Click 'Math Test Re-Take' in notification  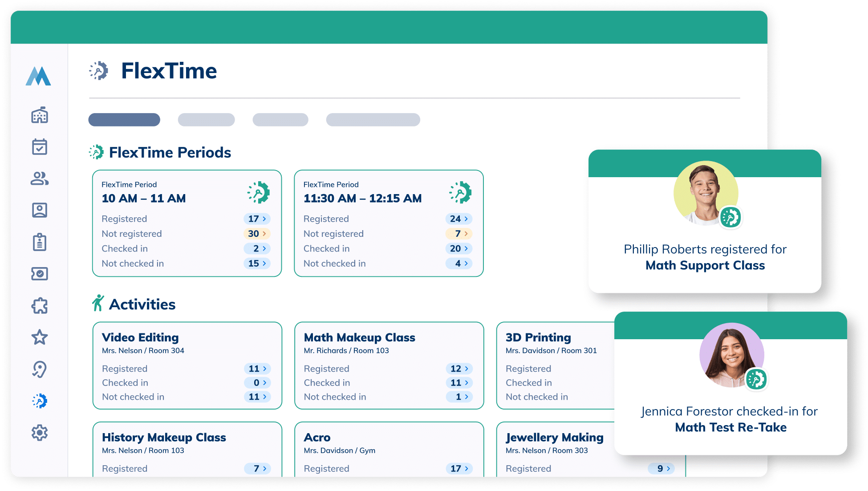pyautogui.click(x=731, y=427)
